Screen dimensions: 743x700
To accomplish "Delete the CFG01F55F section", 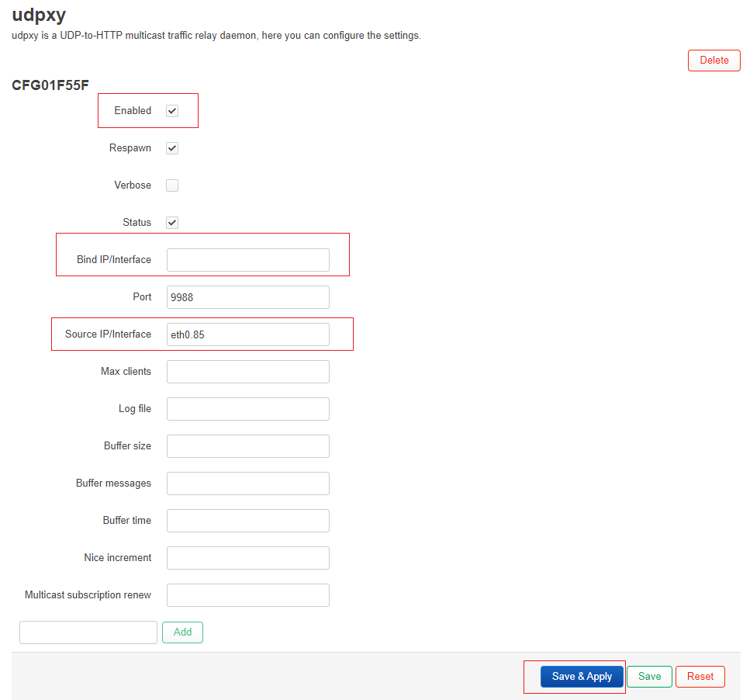I will coord(714,61).
